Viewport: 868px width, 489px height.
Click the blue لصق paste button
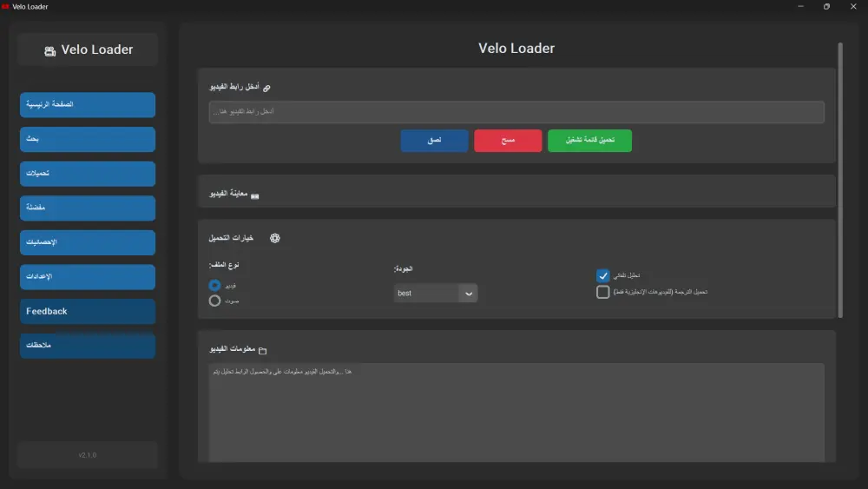434,140
